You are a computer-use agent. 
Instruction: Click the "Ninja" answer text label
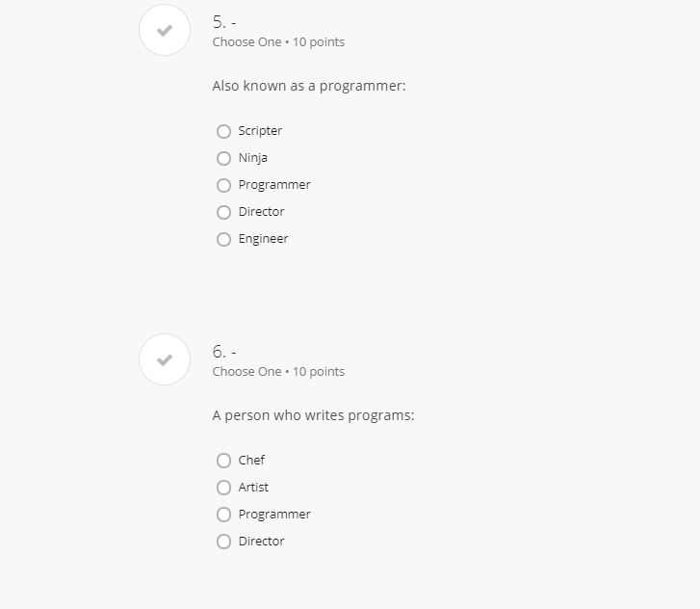[253, 158]
